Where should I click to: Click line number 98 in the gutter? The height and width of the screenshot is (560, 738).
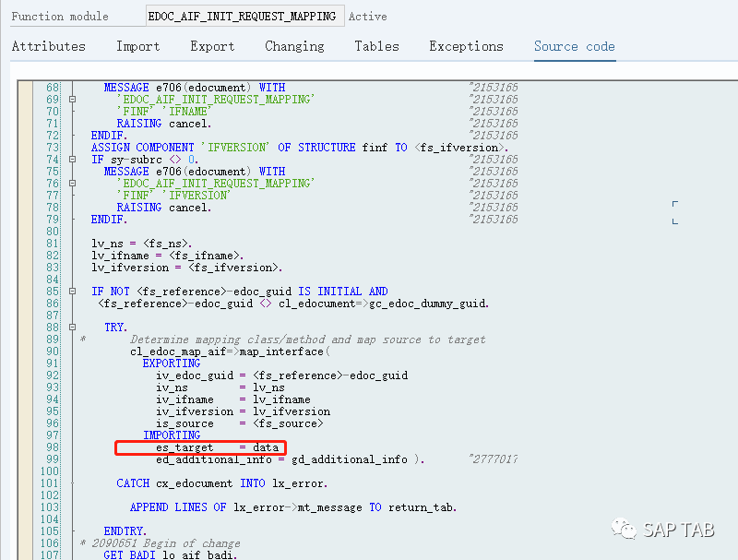click(x=53, y=447)
